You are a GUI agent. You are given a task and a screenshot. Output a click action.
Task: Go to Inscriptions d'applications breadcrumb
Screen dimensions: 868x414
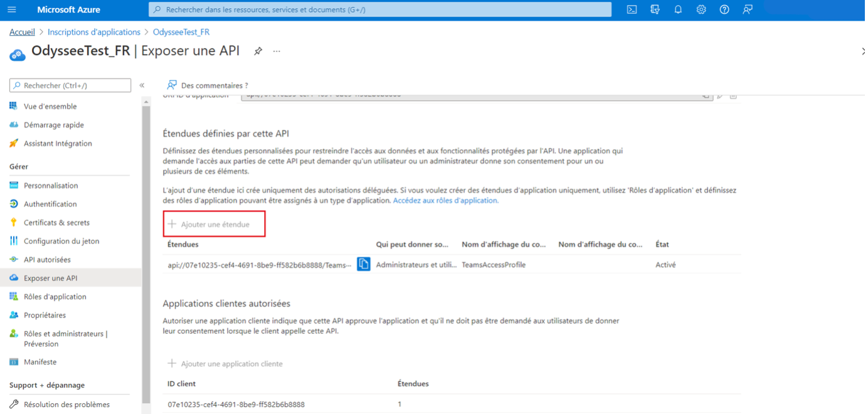[x=94, y=32]
